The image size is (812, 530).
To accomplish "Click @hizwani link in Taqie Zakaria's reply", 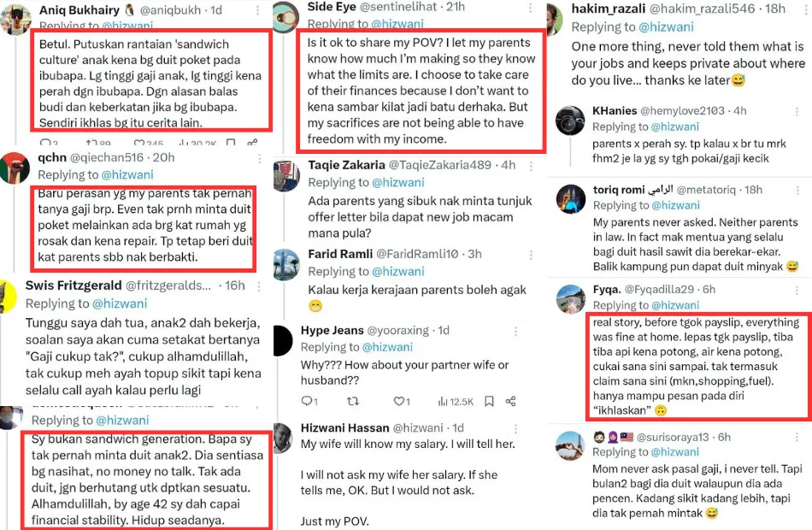I will 391,183.
